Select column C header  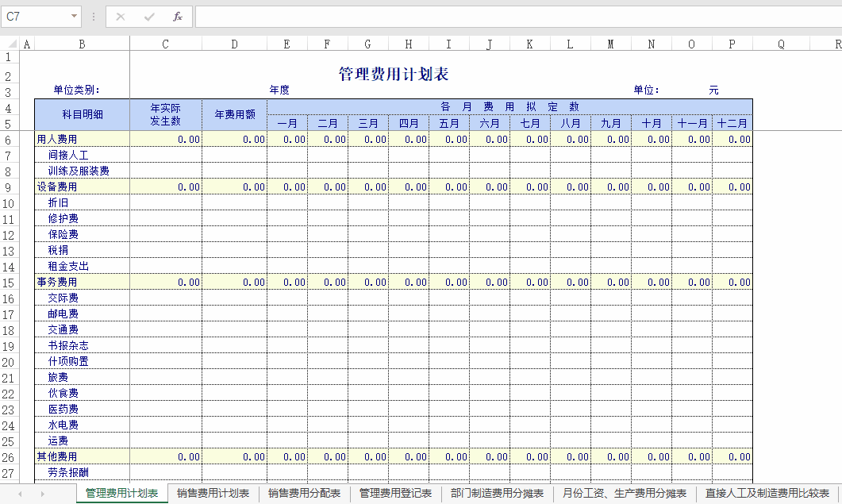click(x=165, y=44)
